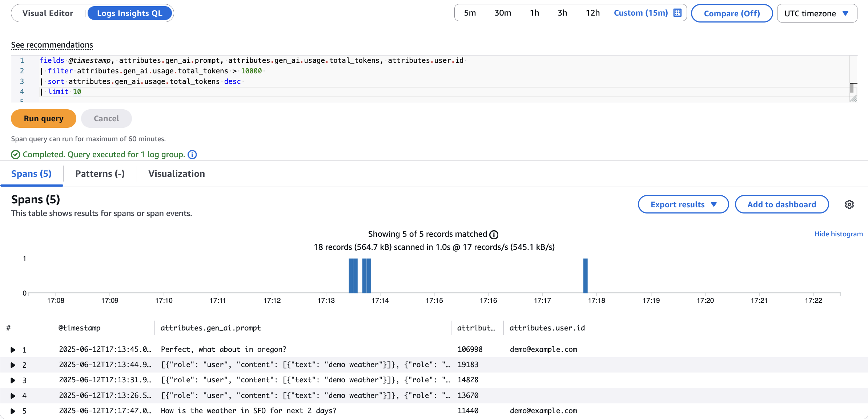This screenshot has height=419, width=868.
Task: Switch to Visual Editor mode
Action: [48, 13]
